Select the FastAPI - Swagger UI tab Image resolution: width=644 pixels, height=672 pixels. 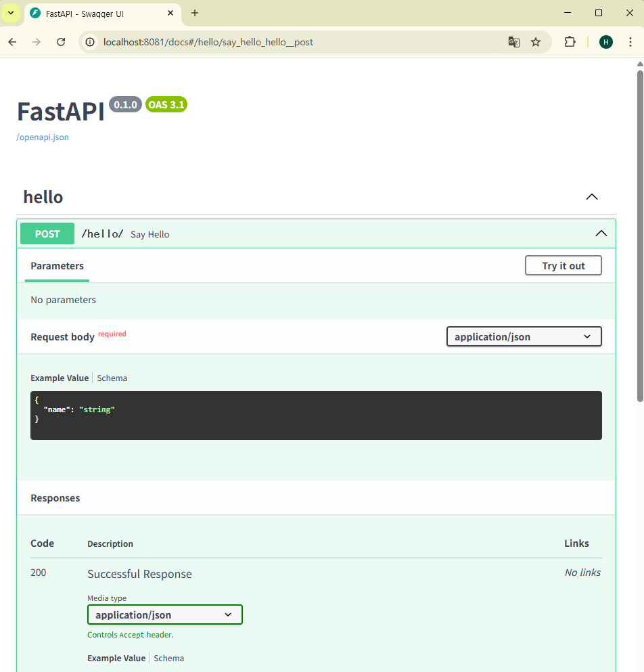pos(103,14)
